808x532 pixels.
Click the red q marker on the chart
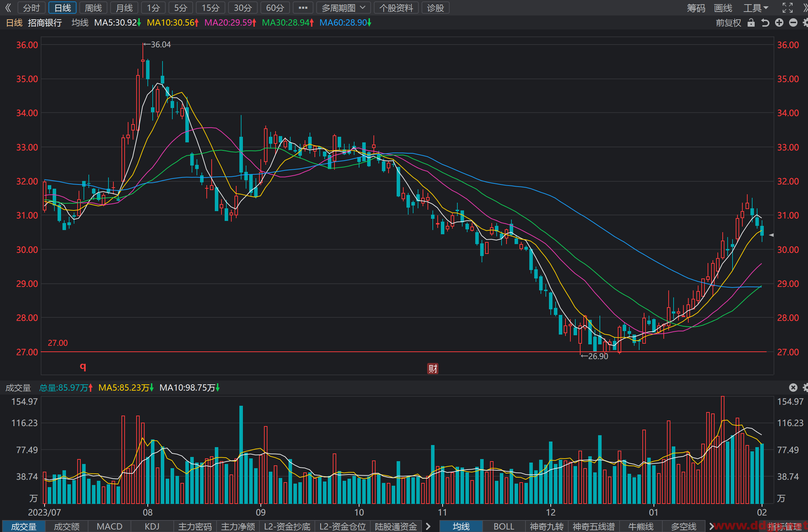pos(83,367)
